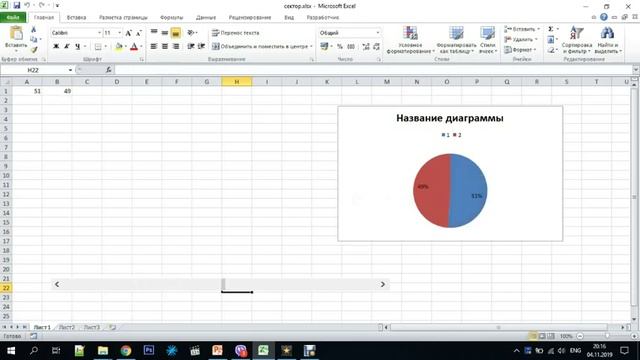Viewport: 640px width, 360px height.
Task: Switch to Разметка страницы tab
Action: pyautogui.click(x=123, y=18)
